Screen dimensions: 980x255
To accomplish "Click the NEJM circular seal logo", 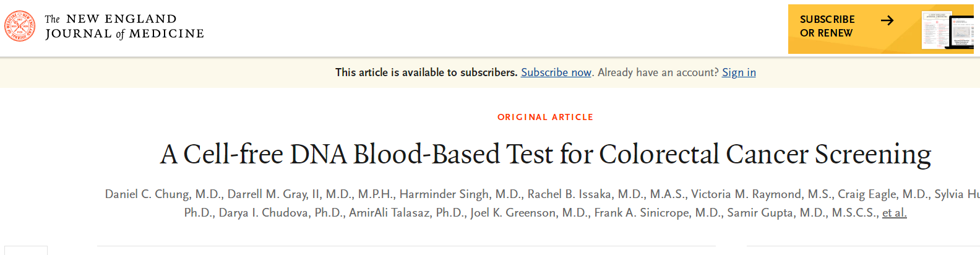I will tap(20, 27).
